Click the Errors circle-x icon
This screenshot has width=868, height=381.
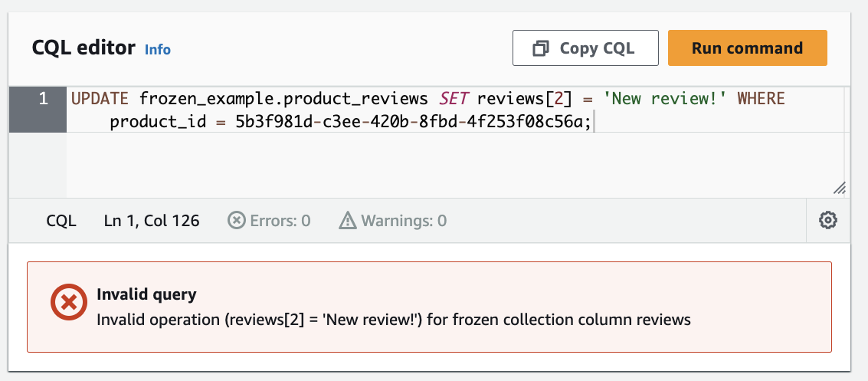pos(237,221)
